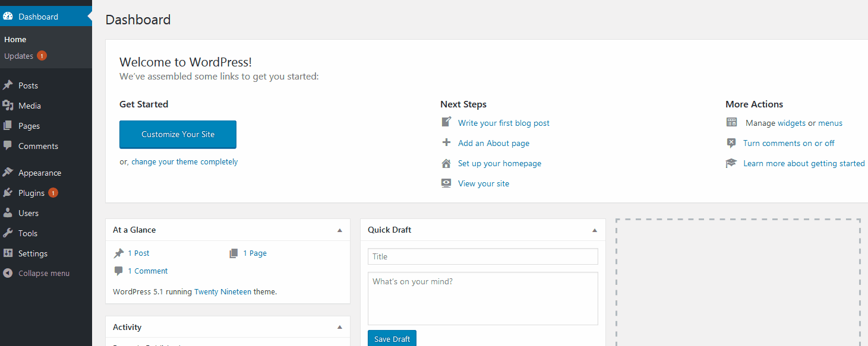Open Turn comments on or off link
The width and height of the screenshot is (868, 346).
[x=789, y=143]
